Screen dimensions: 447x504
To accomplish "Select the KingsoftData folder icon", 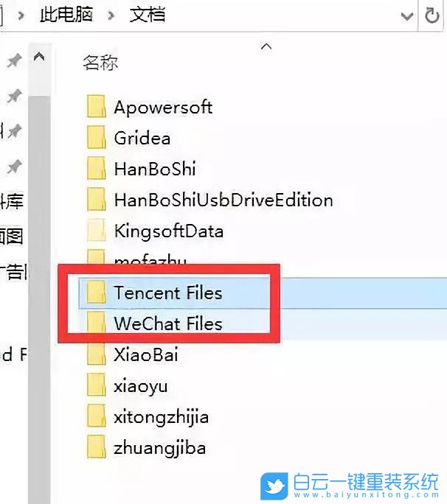I will [96, 230].
